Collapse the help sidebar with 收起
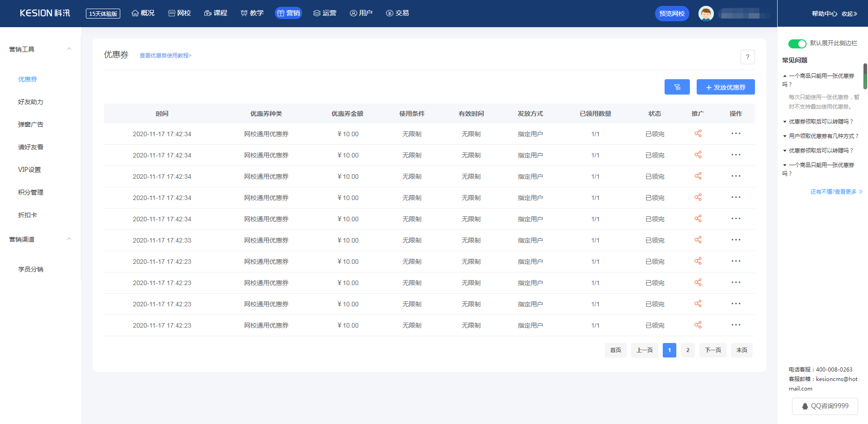This screenshot has height=424, width=868. coord(849,14)
